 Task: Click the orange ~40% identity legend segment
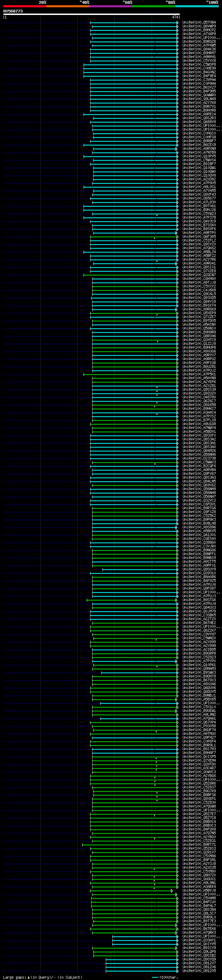(x=68, y=6)
